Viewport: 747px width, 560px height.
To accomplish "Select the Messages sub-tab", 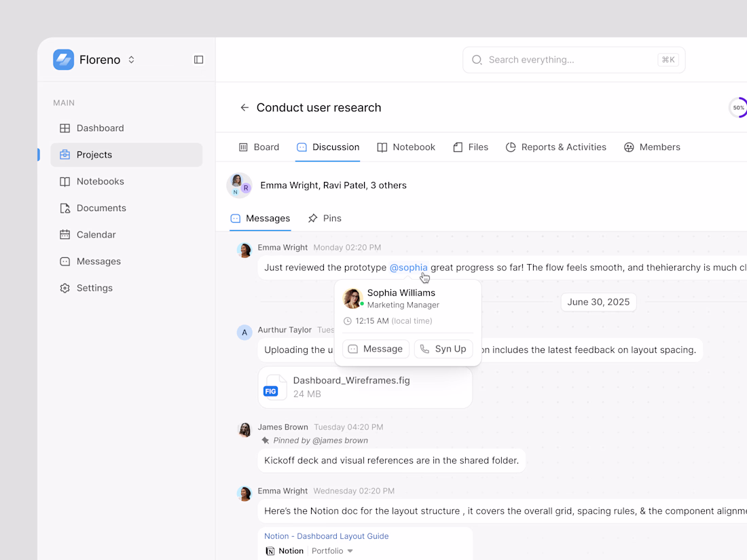I will (260, 218).
